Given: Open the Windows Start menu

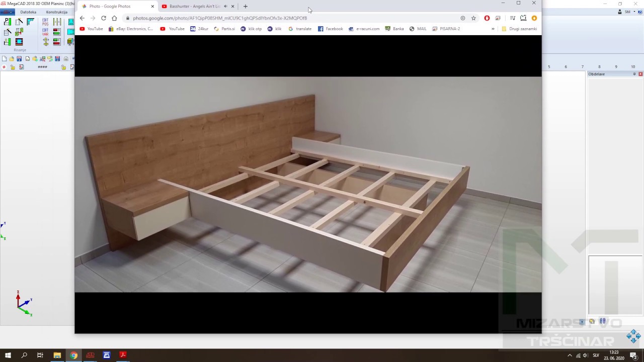Looking at the screenshot, I should click(8, 355).
